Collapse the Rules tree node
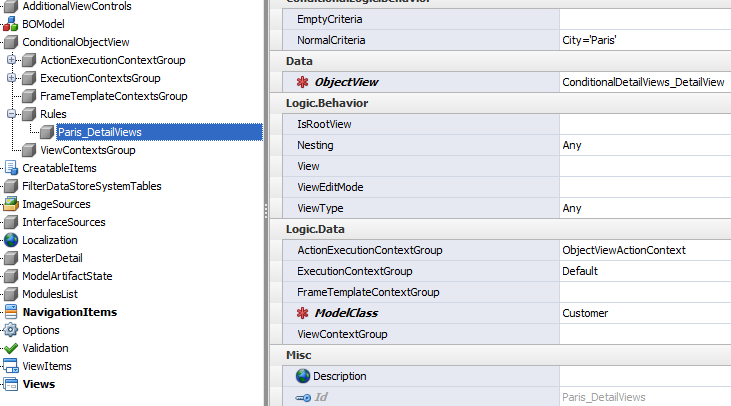This screenshot has height=406, width=731. click(x=11, y=114)
